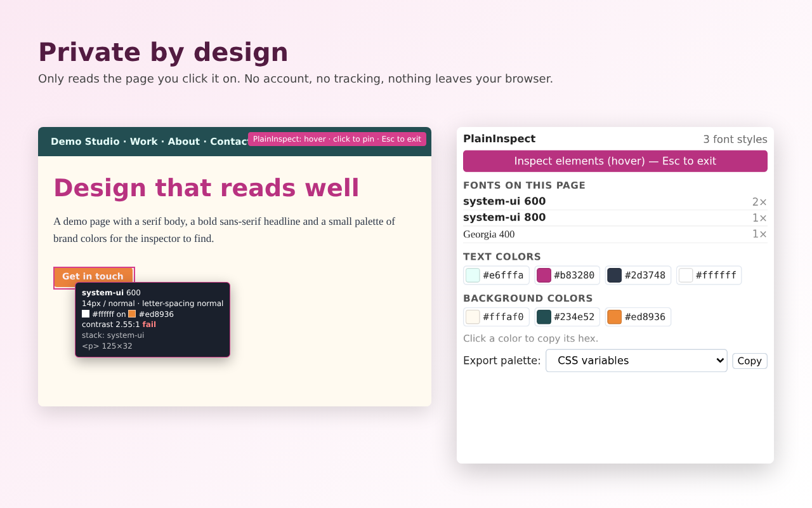This screenshot has width=812, height=508.
Task: Click the 'Only reads the page' subtitle text
Action: [x=296, y=79]
